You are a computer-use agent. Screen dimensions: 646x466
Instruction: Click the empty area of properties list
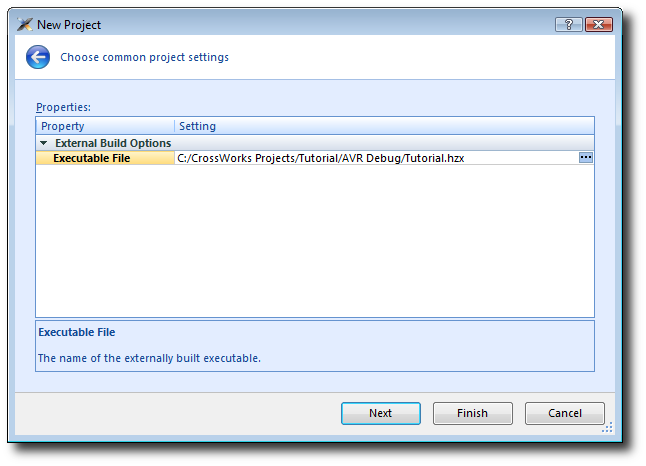315,240
